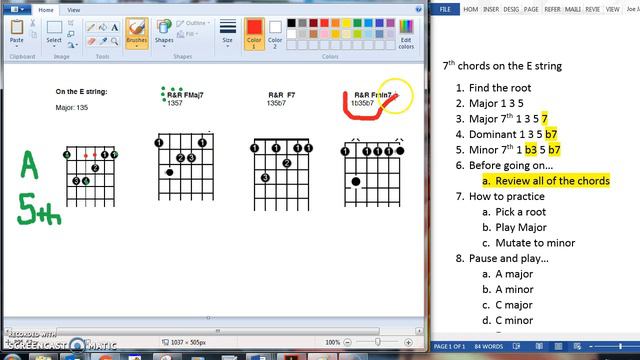Click the 'On the E string:' label on canvas
The width and height of the screenshot is (640, 360).
coord(81,91)
